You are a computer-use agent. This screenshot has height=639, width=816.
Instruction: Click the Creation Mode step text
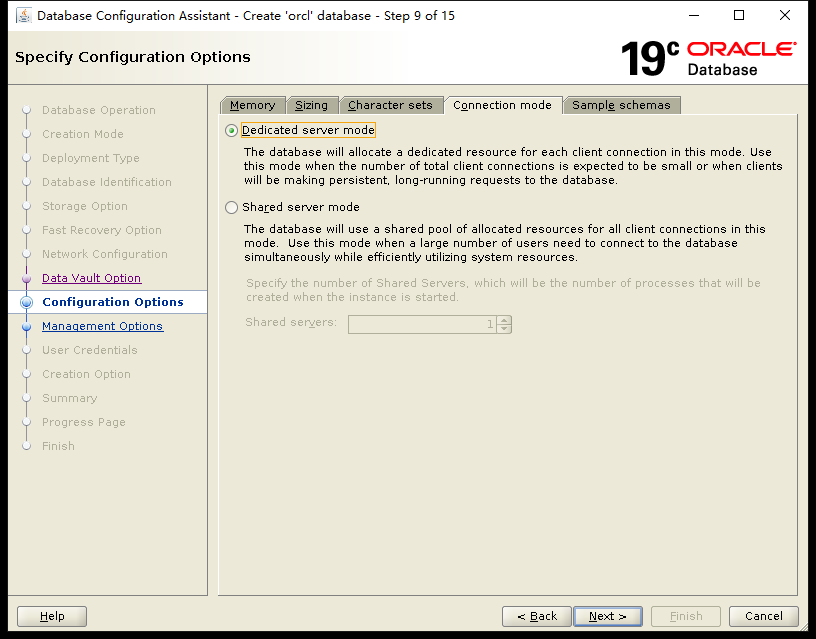tap(83, 134)
